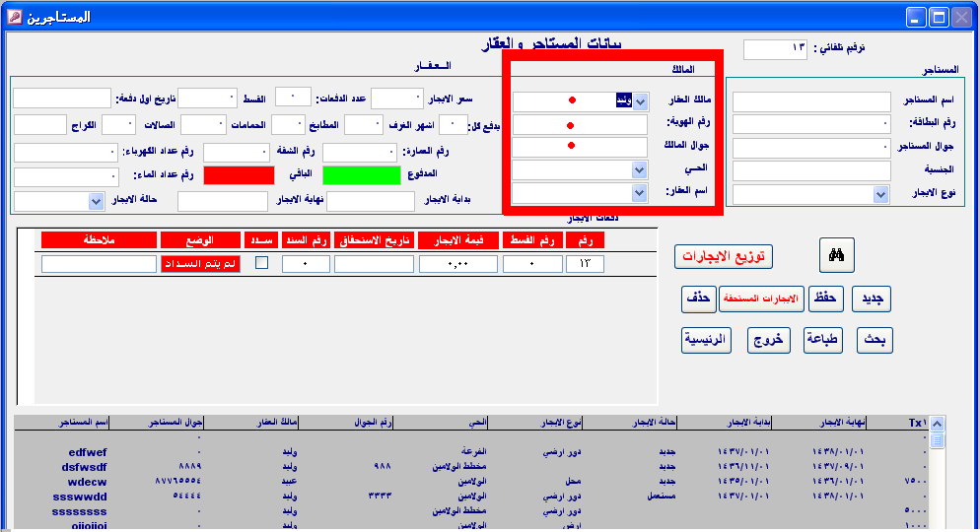980x532 pixels.
Task: Click the binoculars search icon button
Action: pos(836,255)
